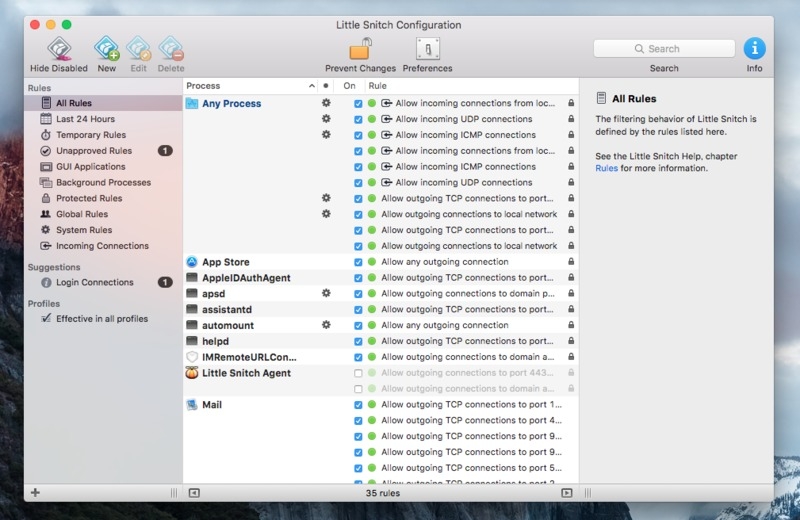
Task: Open the Rules help link
Action: pos(606,168)
